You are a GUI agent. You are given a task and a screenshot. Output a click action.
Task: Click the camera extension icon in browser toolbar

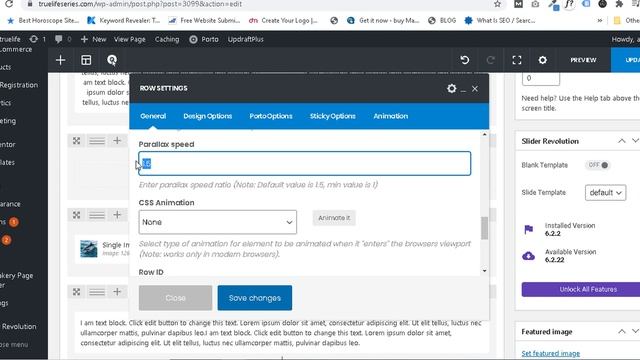(535, 4)
